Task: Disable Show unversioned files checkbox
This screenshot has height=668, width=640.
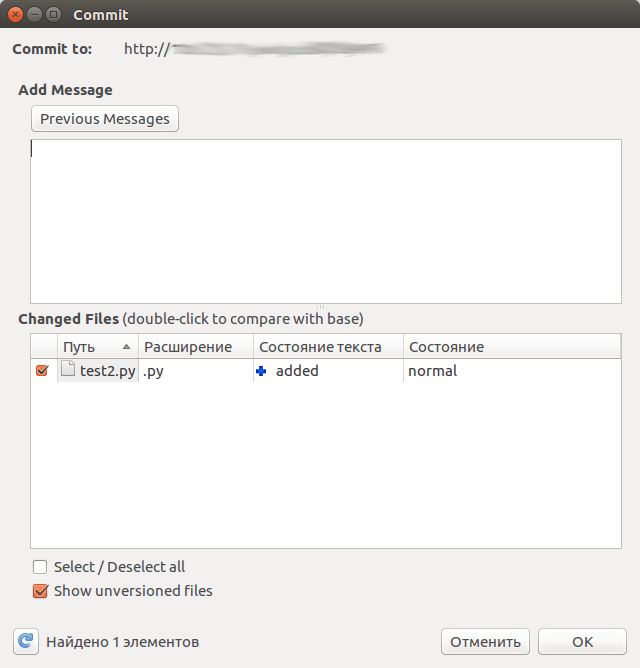Action: pyautogui.click(x=40, y=591)
